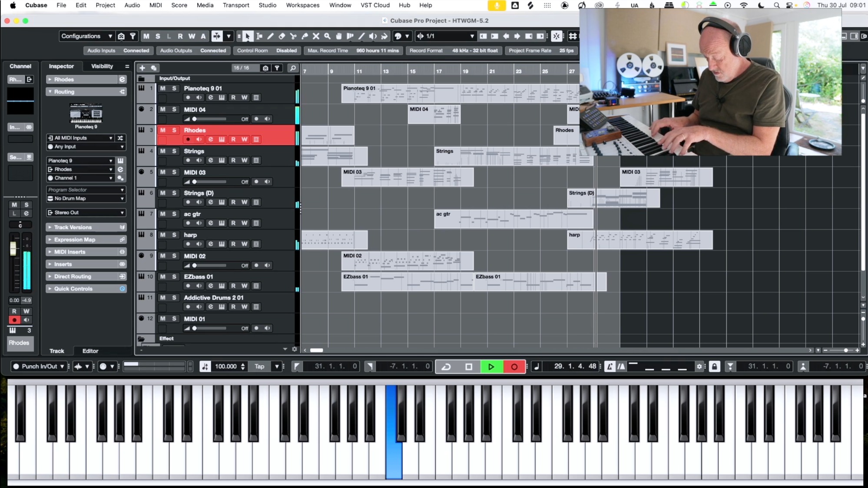
Task: Open the metronome click settings gear
Action: pos(699,367)
